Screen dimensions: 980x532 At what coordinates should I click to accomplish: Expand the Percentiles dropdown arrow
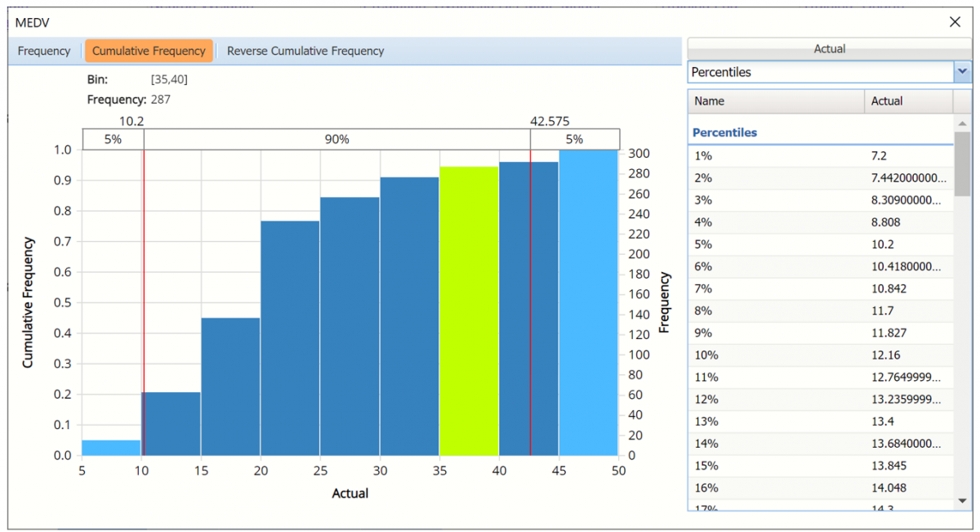coord(962,72)
